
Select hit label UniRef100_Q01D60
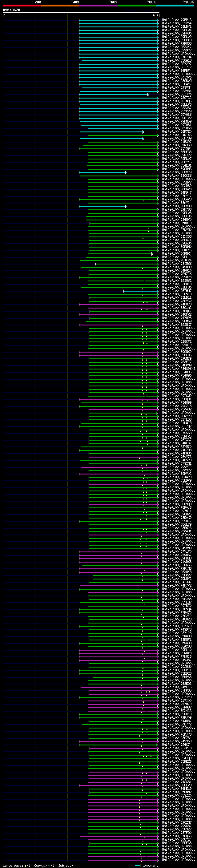(176, 128)
